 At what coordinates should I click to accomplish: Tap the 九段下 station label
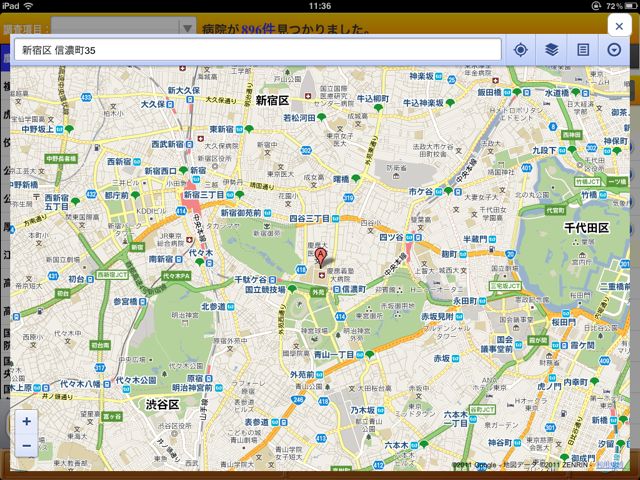(544, 151)
